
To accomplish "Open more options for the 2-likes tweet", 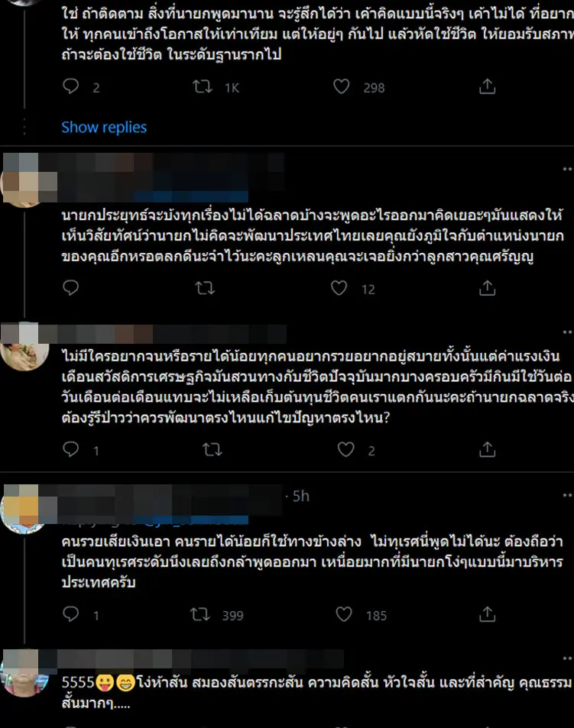I will pyautogui.click(x=564, y=334).
